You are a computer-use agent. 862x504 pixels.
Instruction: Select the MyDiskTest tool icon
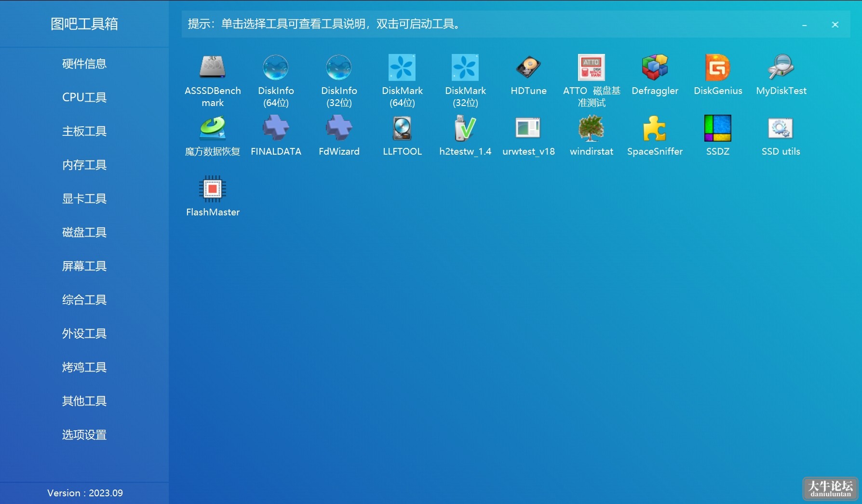(x=781, y=67)
